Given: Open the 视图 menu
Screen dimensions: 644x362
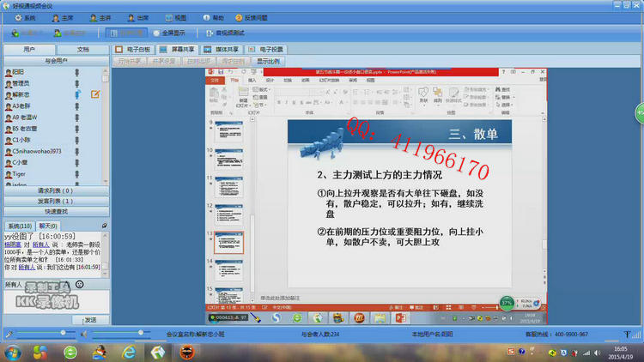Looking at the screenshot, I should 176,18.
